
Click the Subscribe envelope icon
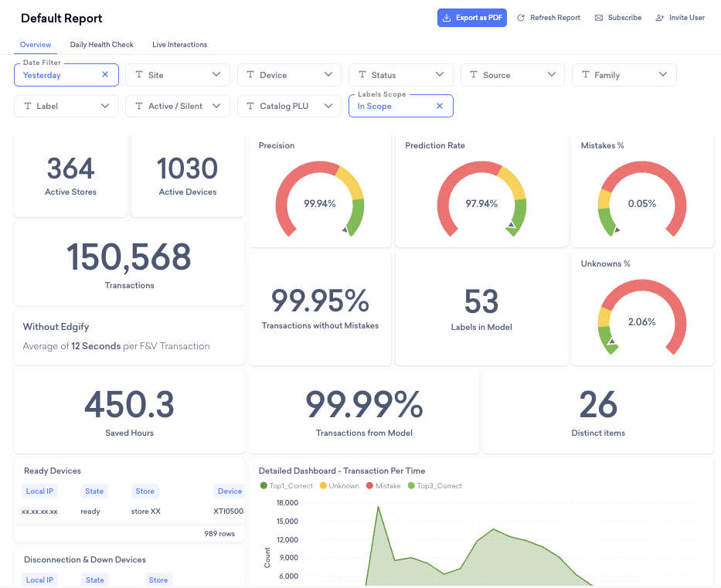tap(599, 18)
